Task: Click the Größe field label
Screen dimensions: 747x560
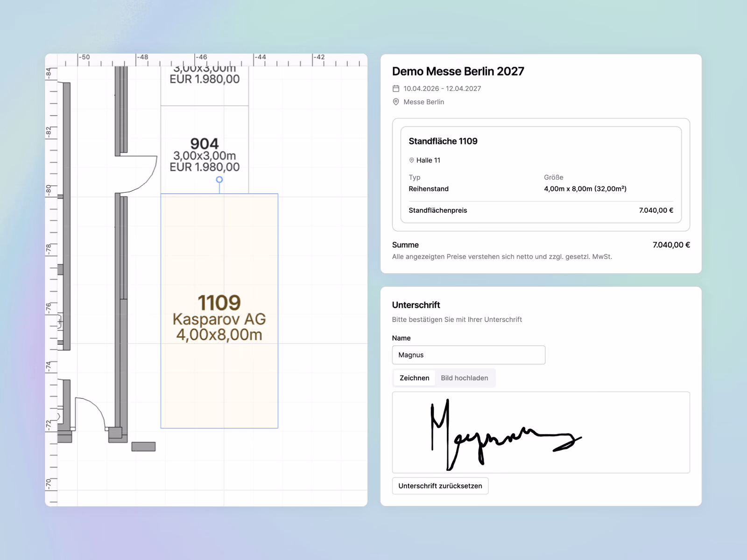Action: tap(553, 177)
